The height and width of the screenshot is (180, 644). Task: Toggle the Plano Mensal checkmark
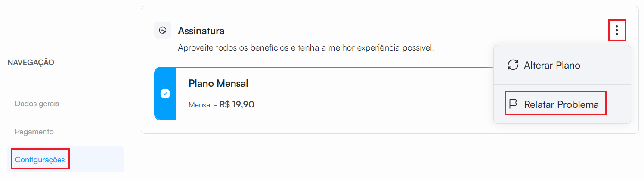pos(165,93)
